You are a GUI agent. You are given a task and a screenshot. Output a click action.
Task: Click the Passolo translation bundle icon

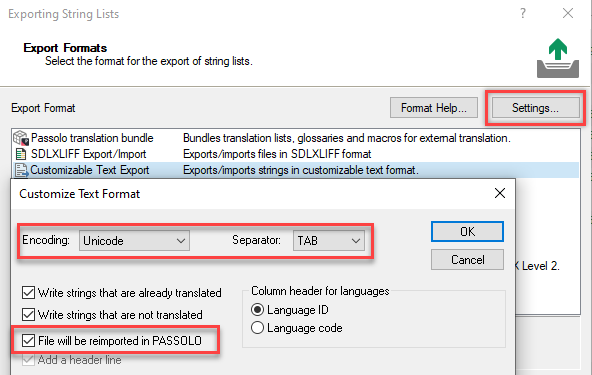(21, 138)
